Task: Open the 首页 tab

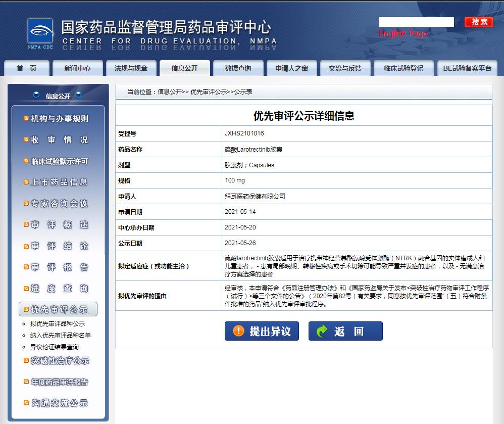Action: [27, 68]
